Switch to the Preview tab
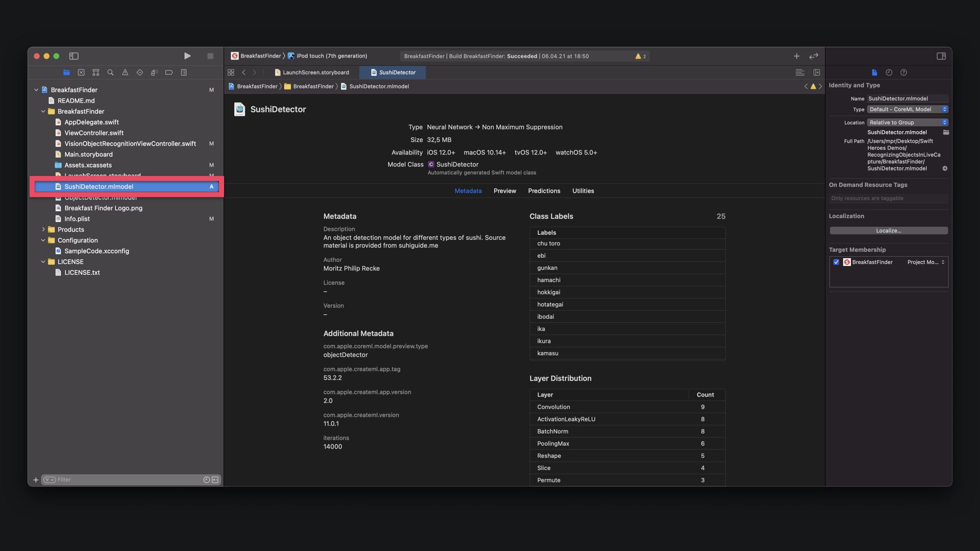 coord(504,191)
